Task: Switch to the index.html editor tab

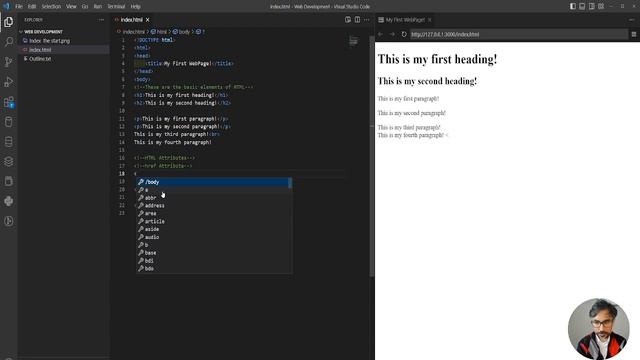Action: tap(131, 20)
